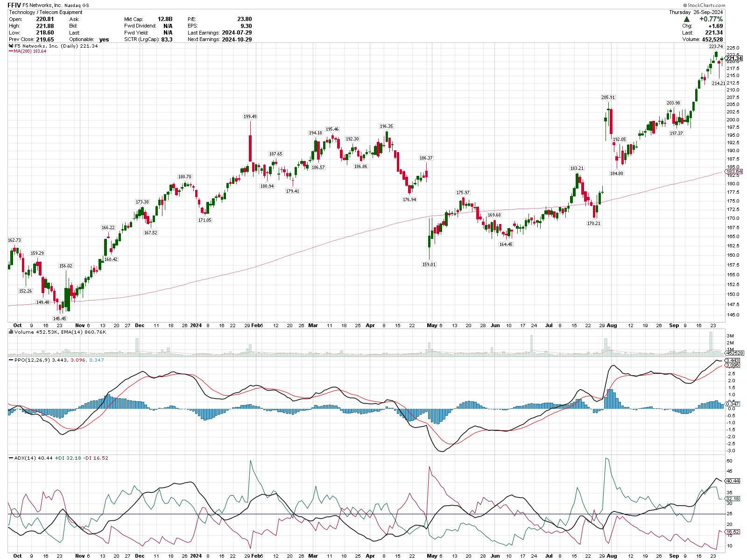Image resolution: width=747 pixels, height=560 pixels.
Task: Click the PPO(12,26,9) legend text
Action: (x=32, y=360)
